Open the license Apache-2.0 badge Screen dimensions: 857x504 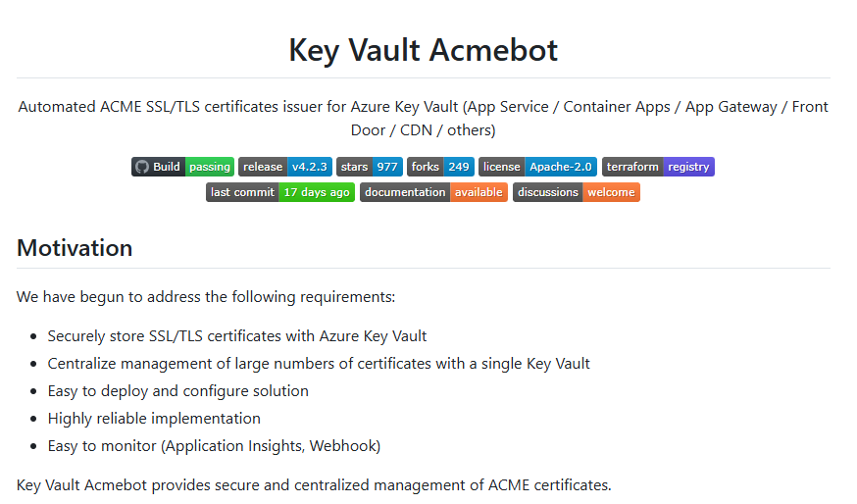tap(537, 167)
